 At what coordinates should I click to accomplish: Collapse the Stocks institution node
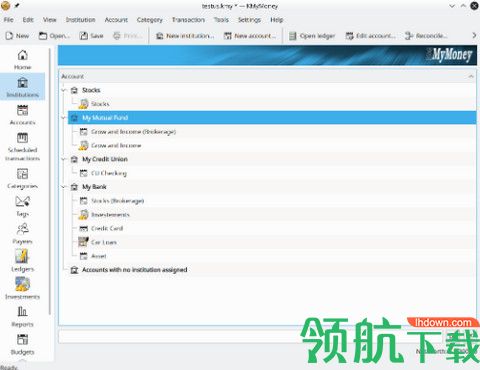tap(64, 90)
